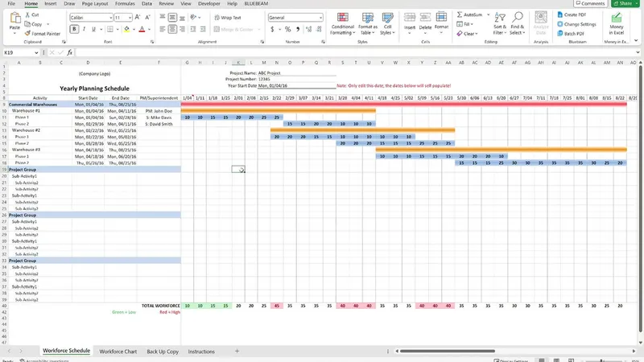Screen dimensions: 644x362
Task: Expand the Name Box dropdown
Action: [x=36, y=52]
